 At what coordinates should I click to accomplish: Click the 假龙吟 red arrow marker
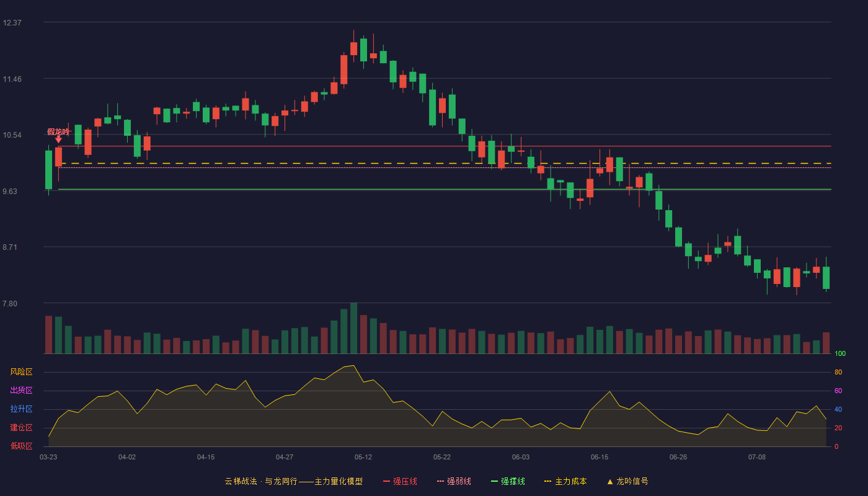coord(58,139)
